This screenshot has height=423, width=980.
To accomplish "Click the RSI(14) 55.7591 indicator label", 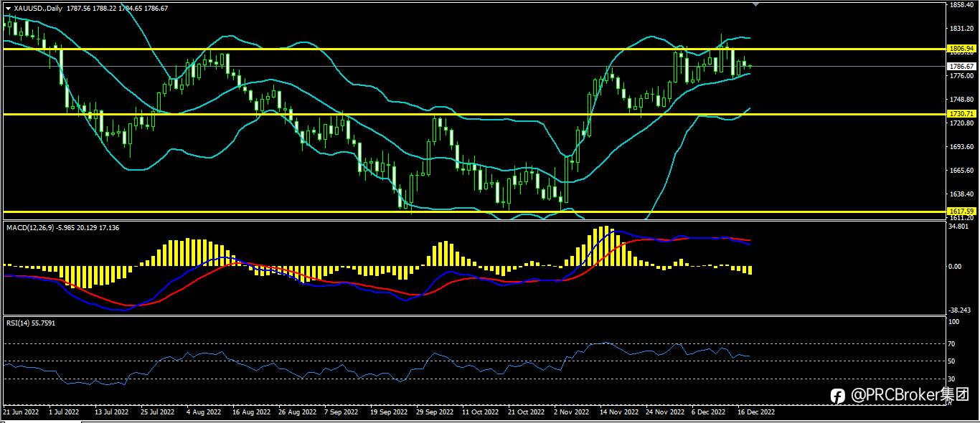I will (x=31, y=323).
